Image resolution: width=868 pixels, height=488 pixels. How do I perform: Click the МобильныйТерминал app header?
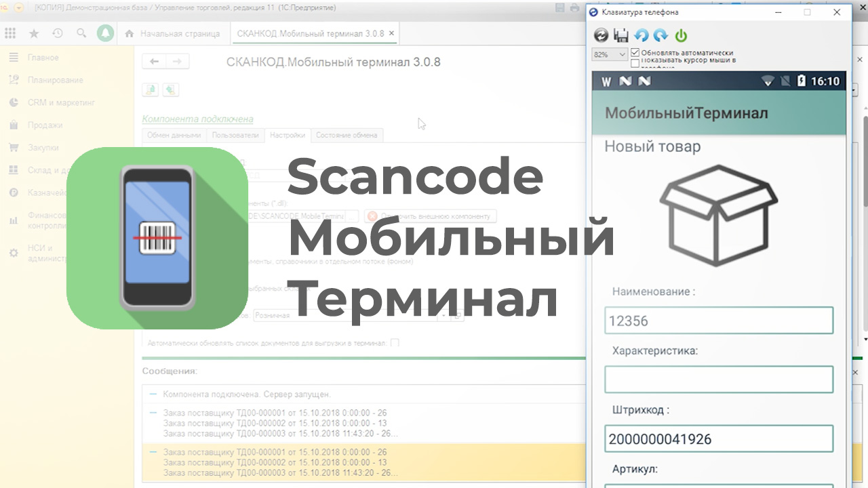click(719, 113)
